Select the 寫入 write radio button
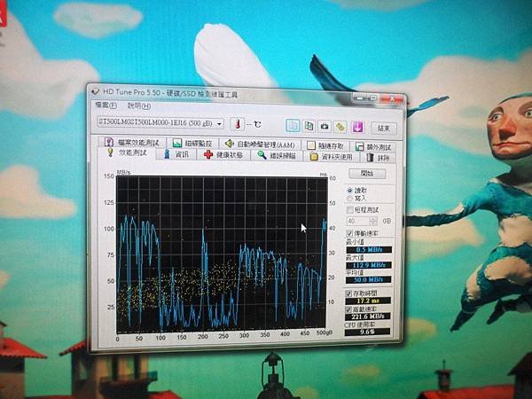Screen dimensions: 532x399 click(x=350, y=198)
